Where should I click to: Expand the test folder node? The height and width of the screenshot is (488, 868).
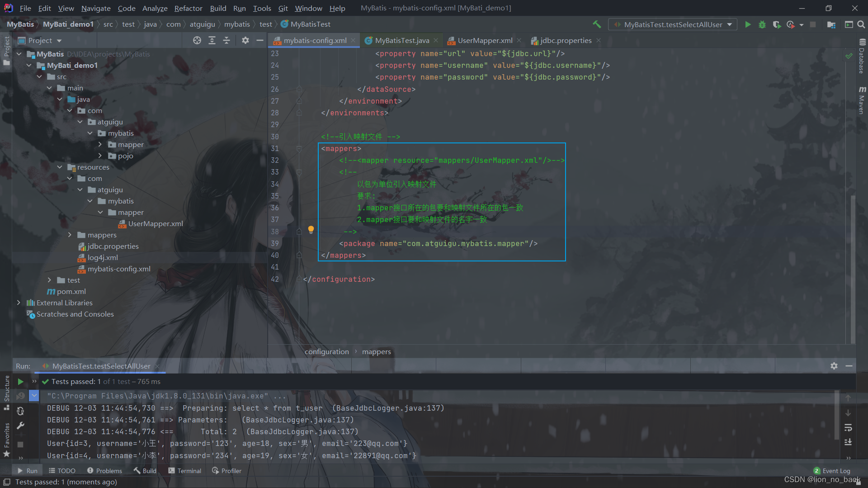click(x=49, y=280)
